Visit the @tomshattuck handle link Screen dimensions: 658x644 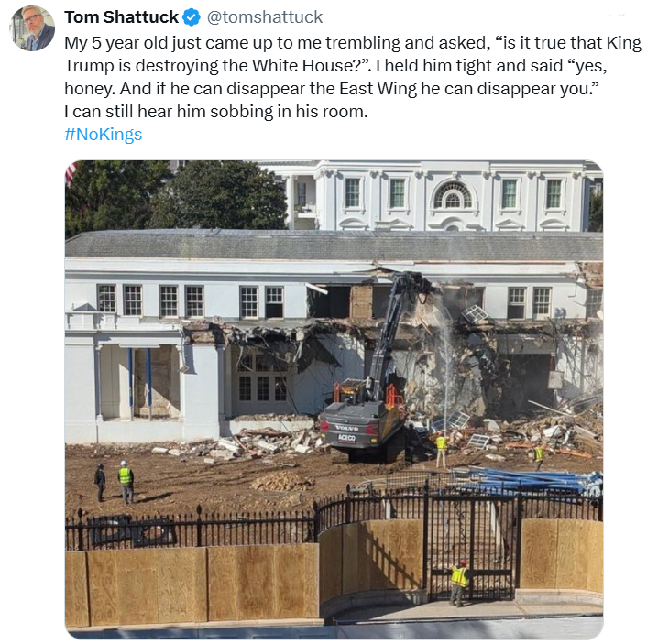(x=264, y=17)
